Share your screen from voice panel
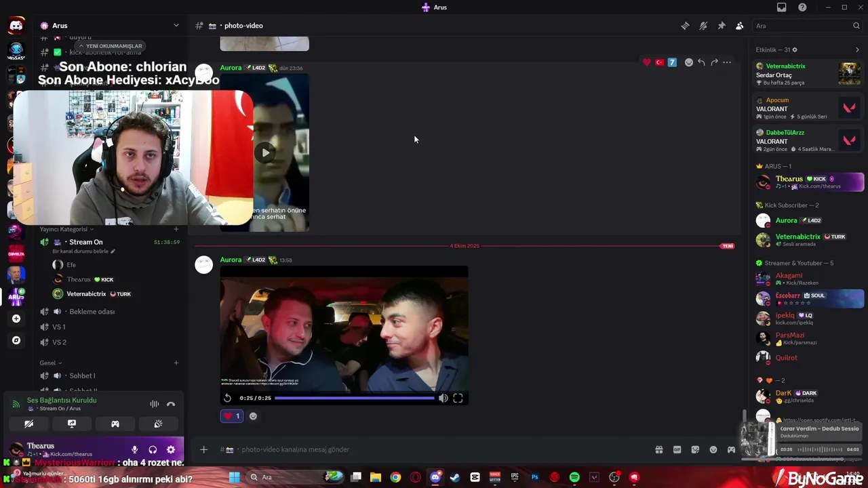 [x=72, y=424]
